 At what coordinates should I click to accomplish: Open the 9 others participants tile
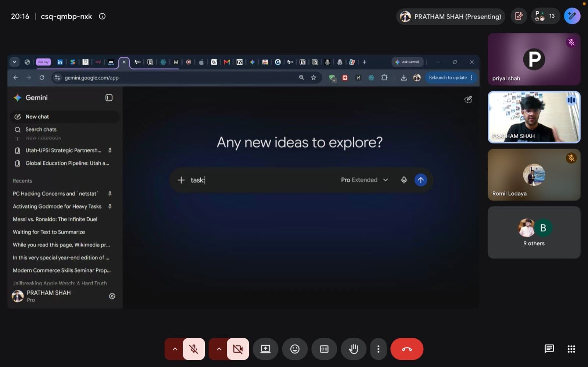[x=534, y=232]
